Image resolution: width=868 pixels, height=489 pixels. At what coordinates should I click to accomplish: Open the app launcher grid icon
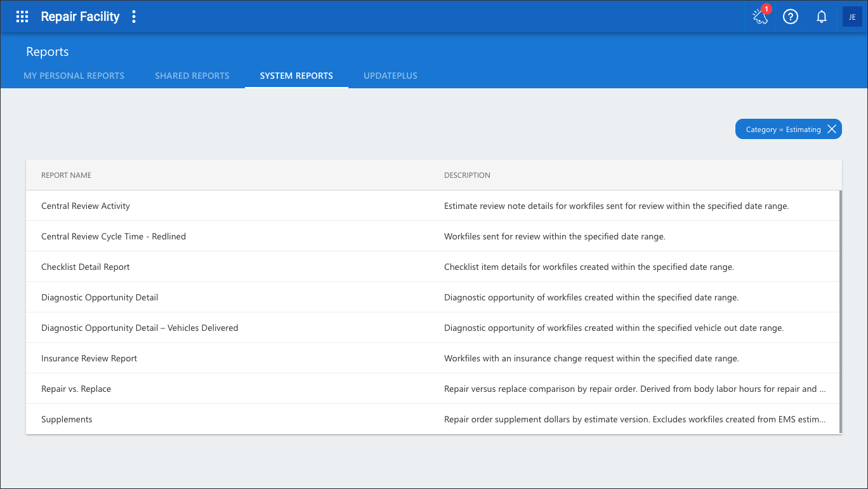click(x=22, y=17)
